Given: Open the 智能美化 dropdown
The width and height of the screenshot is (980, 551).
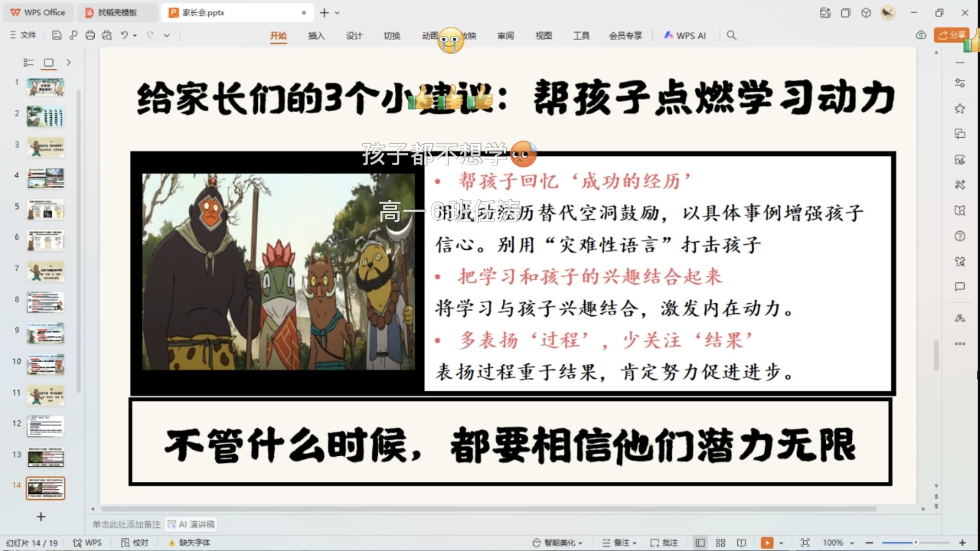Looking at the screenshot, I should [557, 543].
